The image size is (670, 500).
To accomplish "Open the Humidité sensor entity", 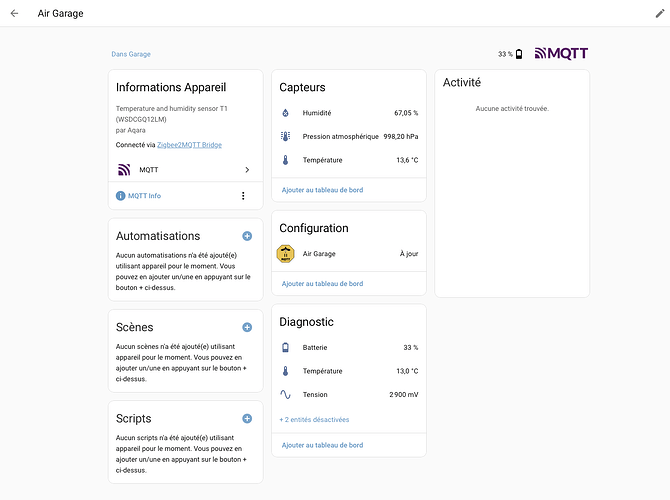I will (x=349, y=113).
